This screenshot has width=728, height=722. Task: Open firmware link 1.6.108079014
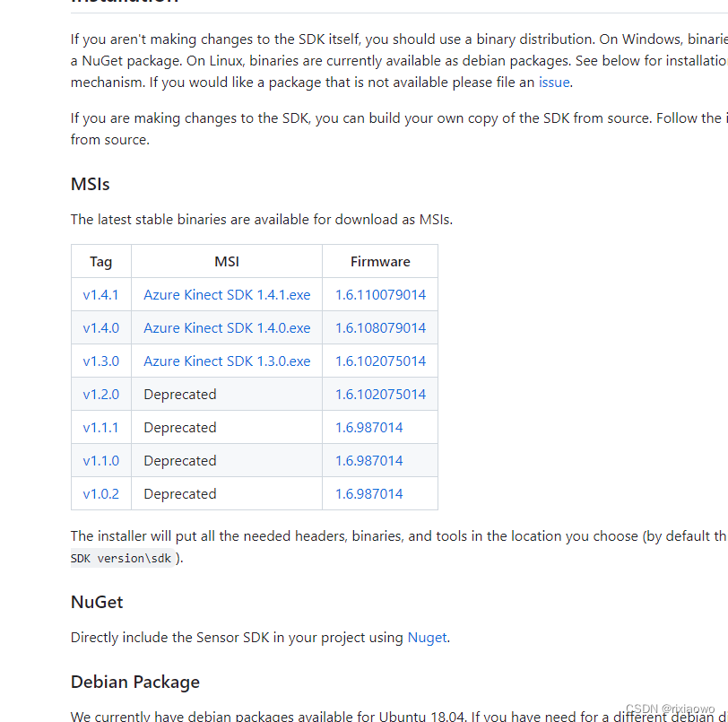(380, 328)
